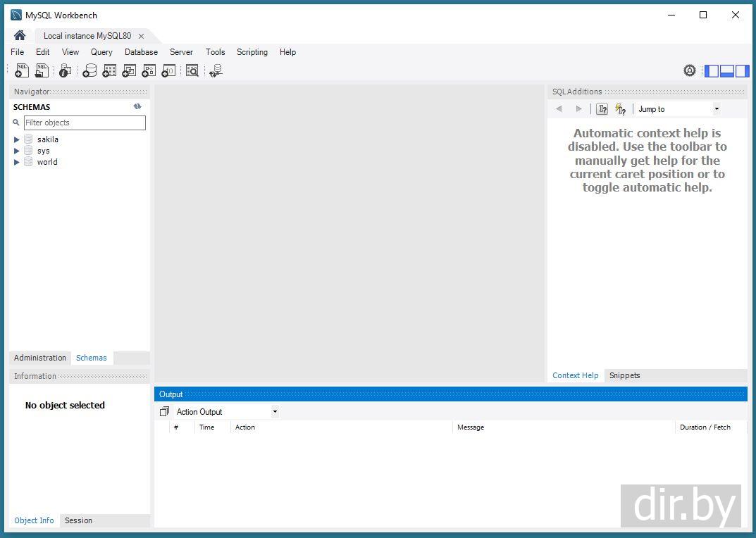The width and height of the screenshot is (756, 538).
Task: Click the search table data icon
Action: click(192, 70)
